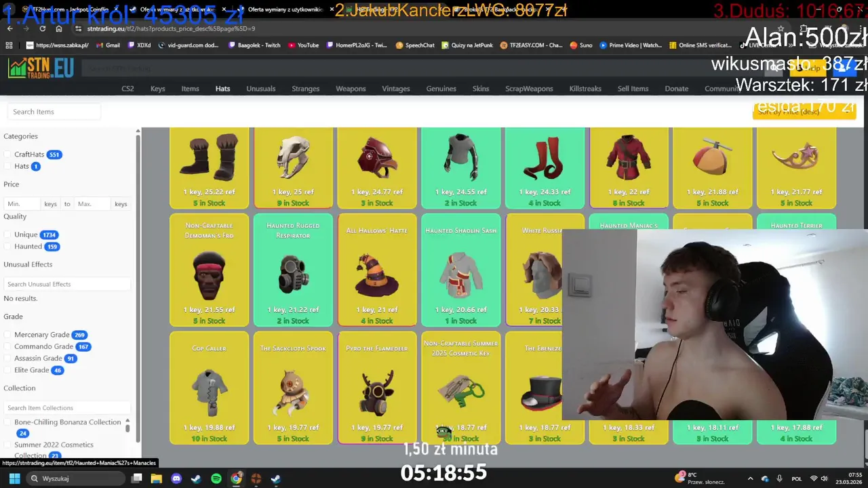Click the brown boots item priced 25.22 ref
The height and width of the screenshot is (488, 868).
click(209, 167)
